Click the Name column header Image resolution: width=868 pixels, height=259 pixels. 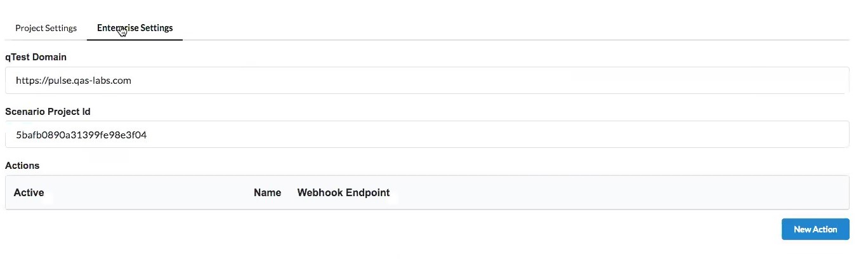click(x=267, y=192)
